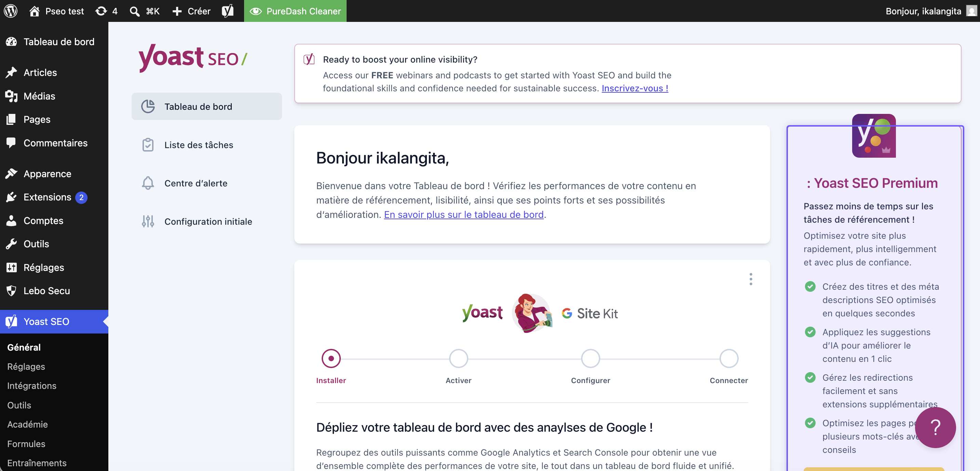
Task: Toggle PureDash Cleaner in admin bar
Action: 295,11
